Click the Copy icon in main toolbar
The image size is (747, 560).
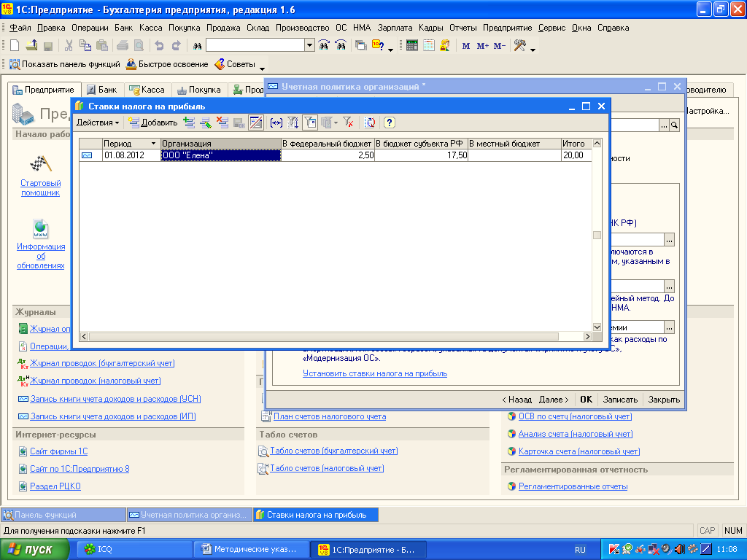[85, 46]
